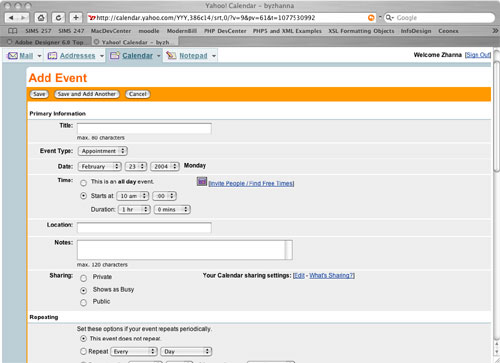Expand the Mail tab dropdown arrow

pyautogui.click(x=39, y=56)
